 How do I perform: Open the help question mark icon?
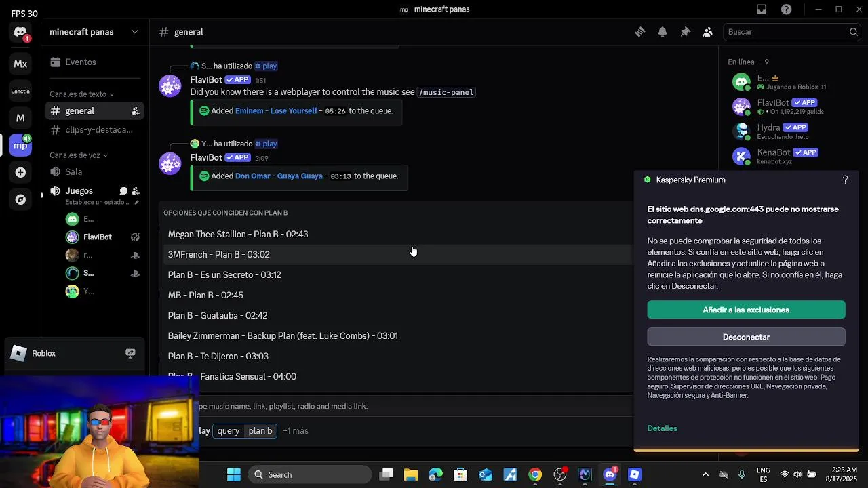pos(786,9)
